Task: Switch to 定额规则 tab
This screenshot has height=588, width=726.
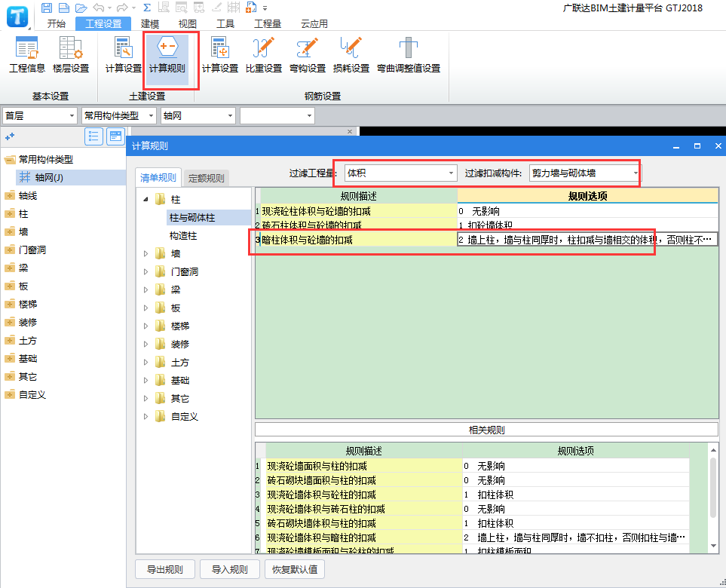Action: [x=206, y=178]
